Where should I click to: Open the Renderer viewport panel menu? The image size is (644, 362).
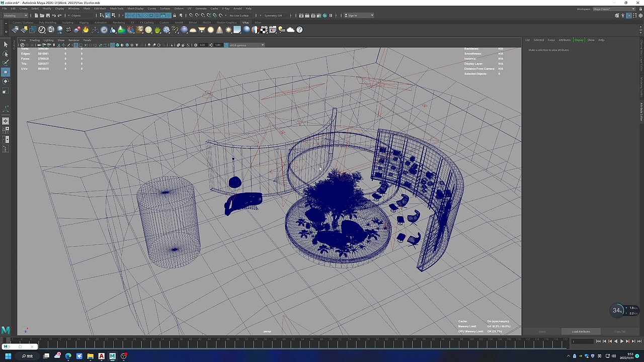(x=74, y=40)
